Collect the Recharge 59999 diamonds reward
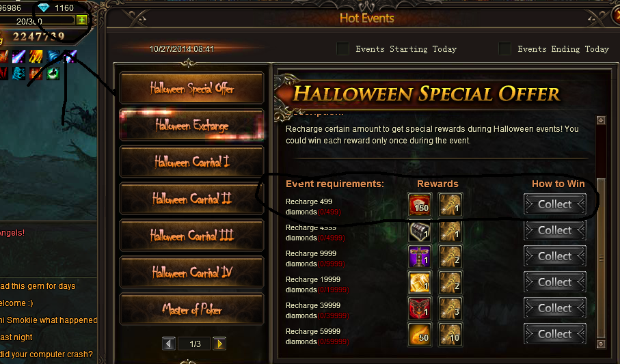The width and height of the screenshot is (620, 364). pos(555,334)
